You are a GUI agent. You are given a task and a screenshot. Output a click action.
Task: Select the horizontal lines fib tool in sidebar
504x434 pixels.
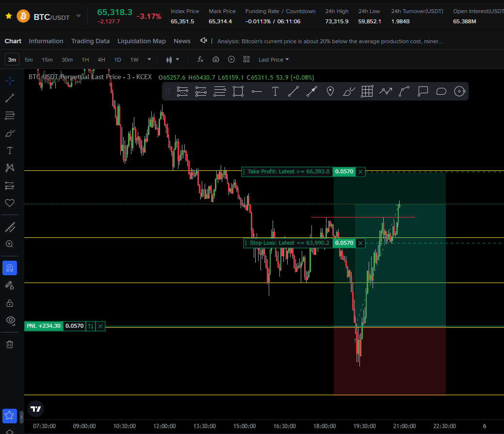point(10,116)
